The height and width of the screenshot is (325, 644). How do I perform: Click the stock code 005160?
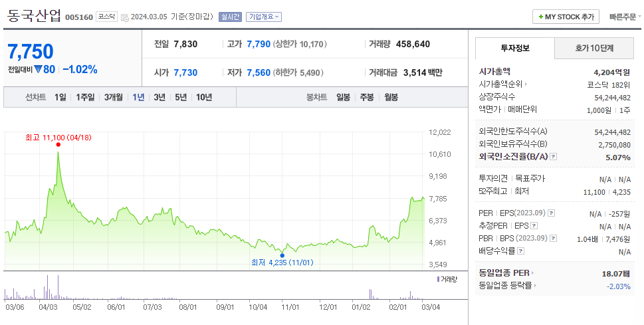point(79,18)
